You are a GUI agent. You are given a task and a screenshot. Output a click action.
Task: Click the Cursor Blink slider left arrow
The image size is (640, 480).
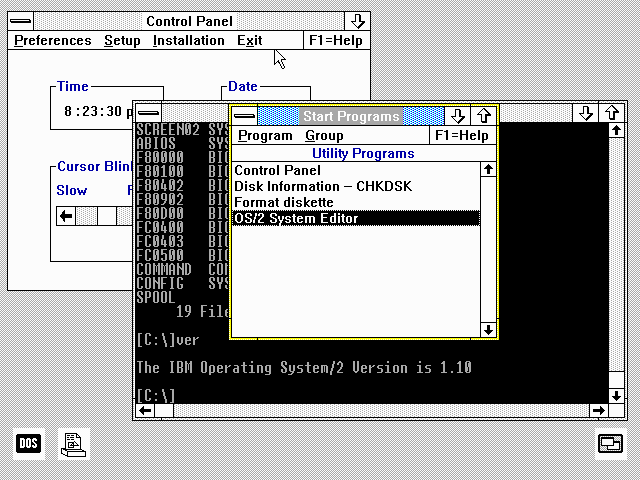point(66,215)
